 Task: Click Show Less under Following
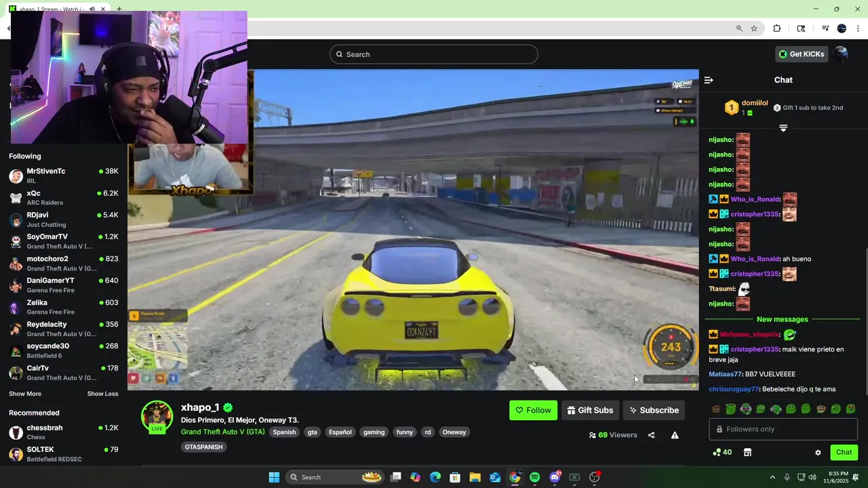click(102, 394)
